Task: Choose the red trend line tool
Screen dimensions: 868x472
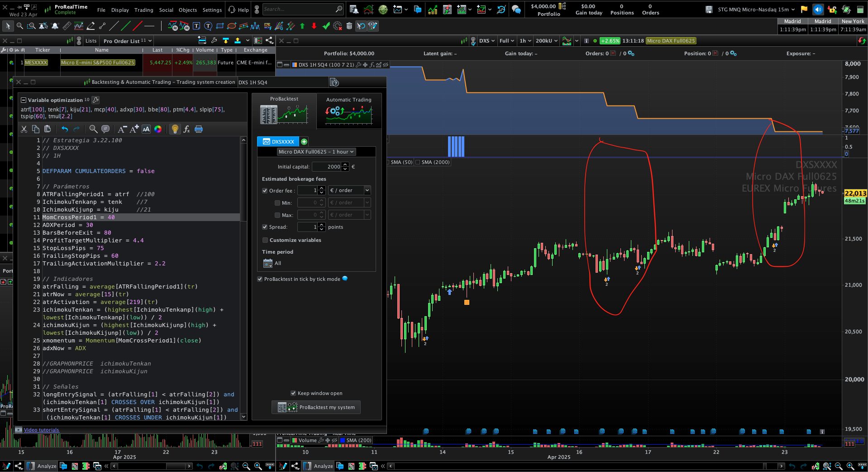Action: 138,26
